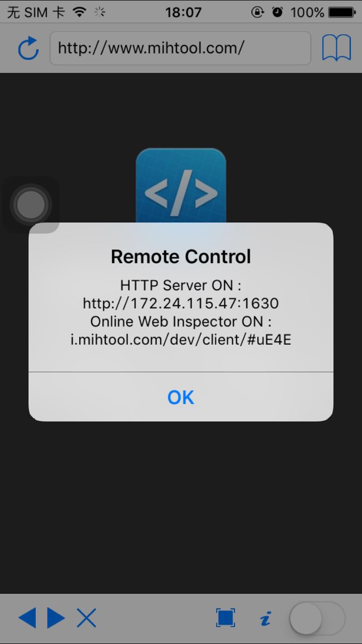
Task: Tap the fullscreen square icon
Action: click(226, 617)
